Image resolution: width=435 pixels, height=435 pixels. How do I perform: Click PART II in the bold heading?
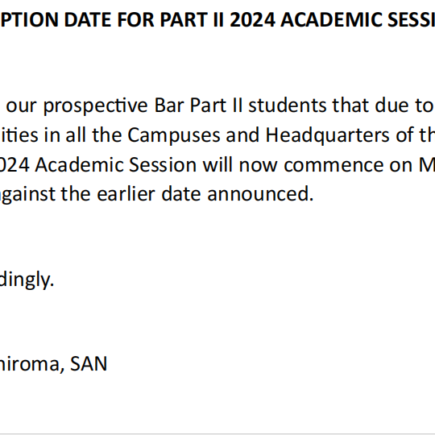coord(192,20)
